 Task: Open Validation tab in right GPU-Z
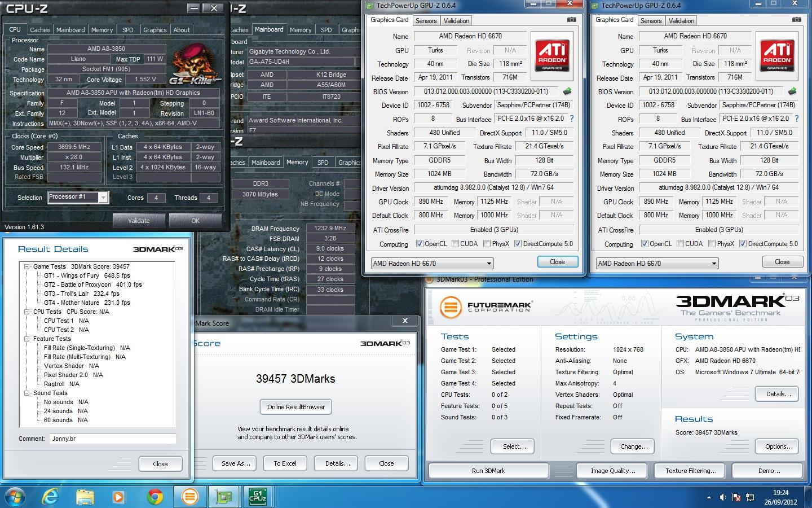(681, 21)
